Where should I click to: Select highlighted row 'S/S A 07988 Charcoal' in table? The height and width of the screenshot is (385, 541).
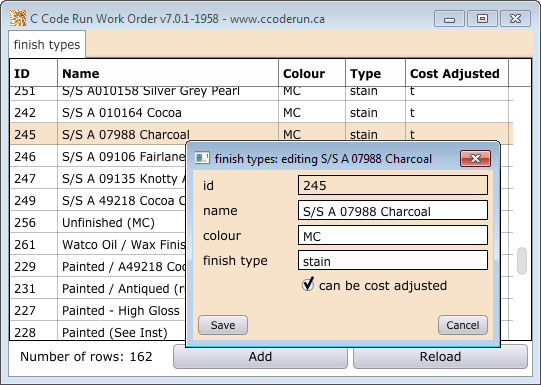[261, 134]
